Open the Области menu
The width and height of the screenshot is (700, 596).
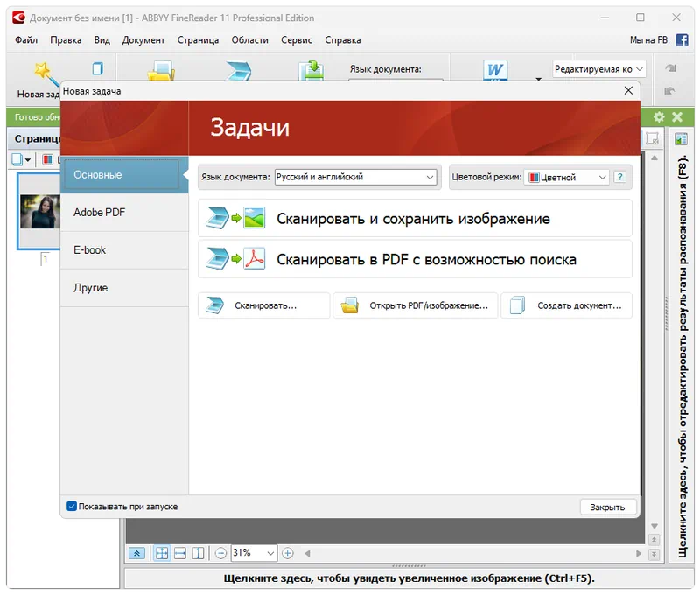point(249,39)
